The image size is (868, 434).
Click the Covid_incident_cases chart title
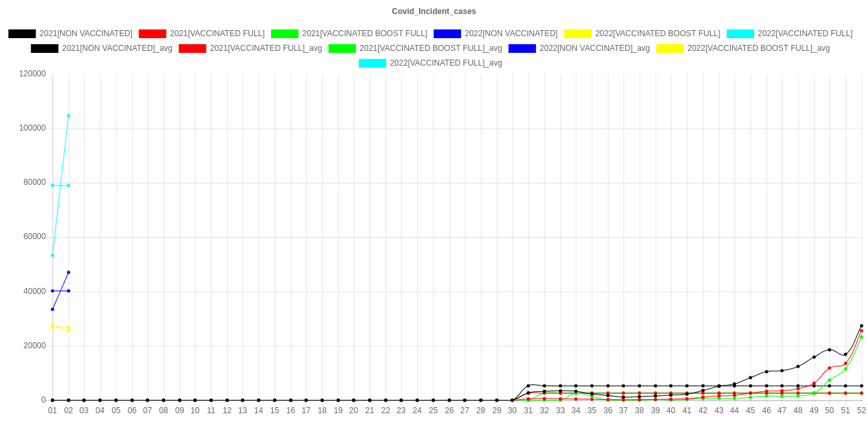click(x=434, y=11)
